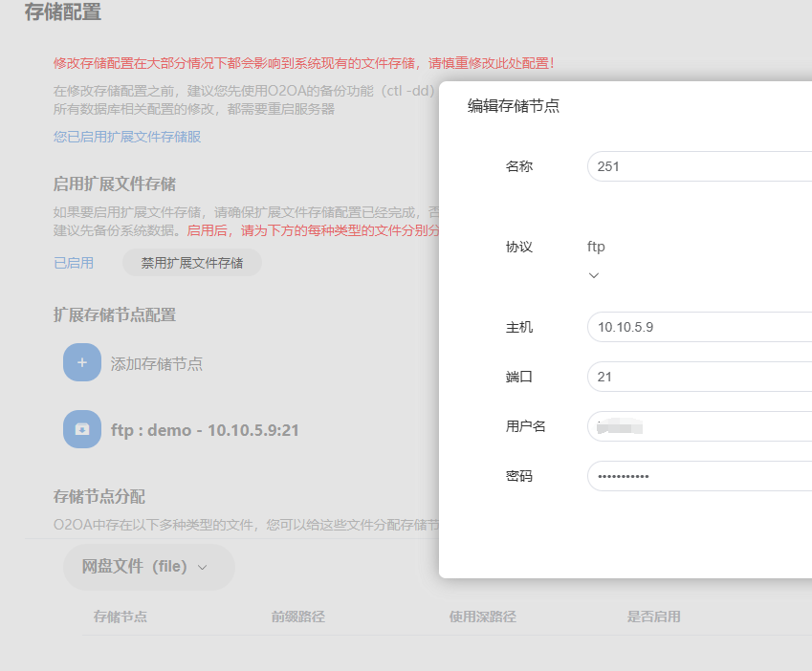
Task: Click the 端口 field showing 21
Action: [x=698, y=377]
